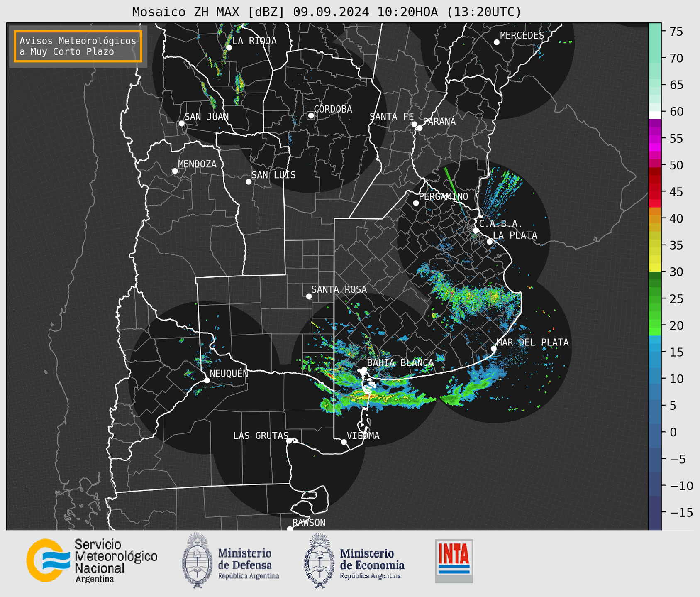Image resolution: width=700 pixels, height=597 pixels.
Task: Select the yellow 30 dBZ color band
Action: click(x=655, y=268)
